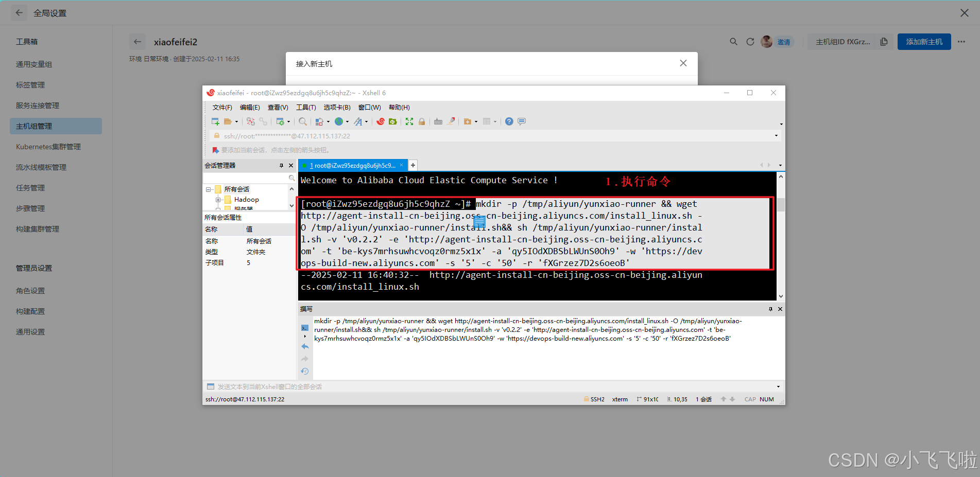Click the send-target icon in compose pane

point(305,328)
